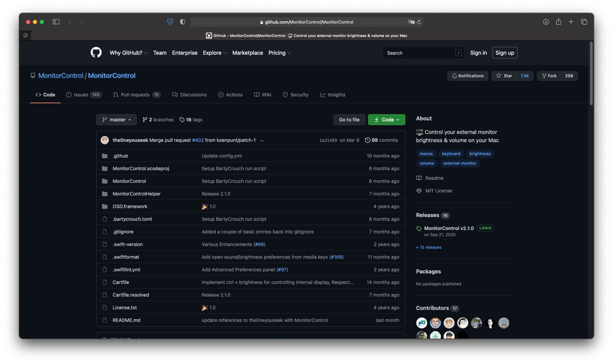This screenshot has width=613, height=364.
Task: Click the tag icon next to 16 tags
Action: coord(182,120)
